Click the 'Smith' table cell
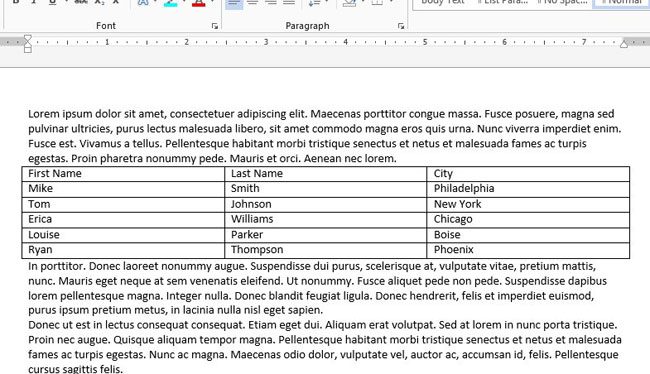 coord(325,189)
